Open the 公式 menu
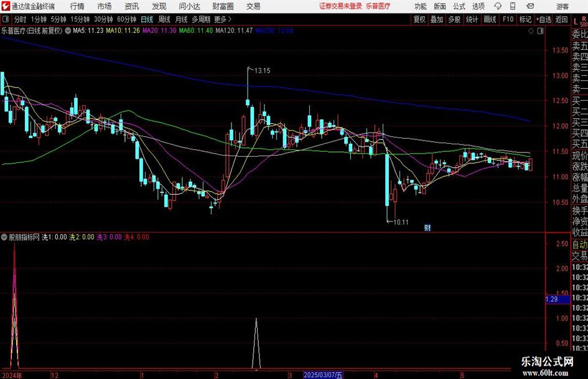Image resolution: width=588 pixels, height=379 pixels. (459, 6)
